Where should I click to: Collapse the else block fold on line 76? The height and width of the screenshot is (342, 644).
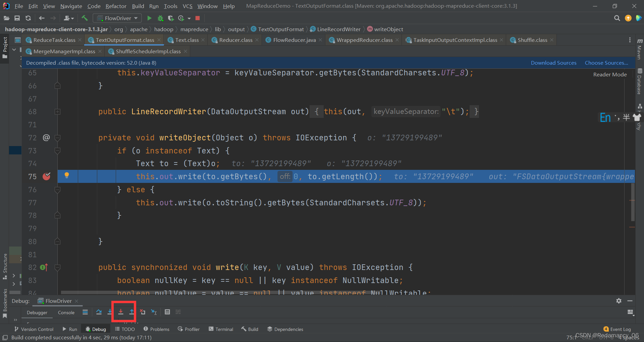(58, 190)
